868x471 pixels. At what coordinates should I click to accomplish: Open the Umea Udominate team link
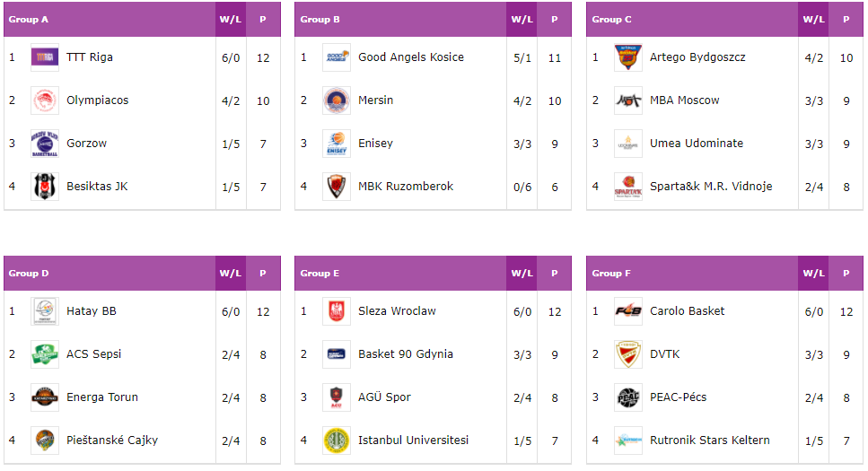coord(697,143)
